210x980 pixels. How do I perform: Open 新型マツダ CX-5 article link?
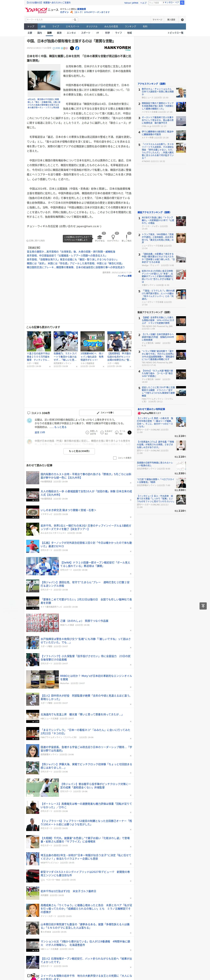click(85, 874)
